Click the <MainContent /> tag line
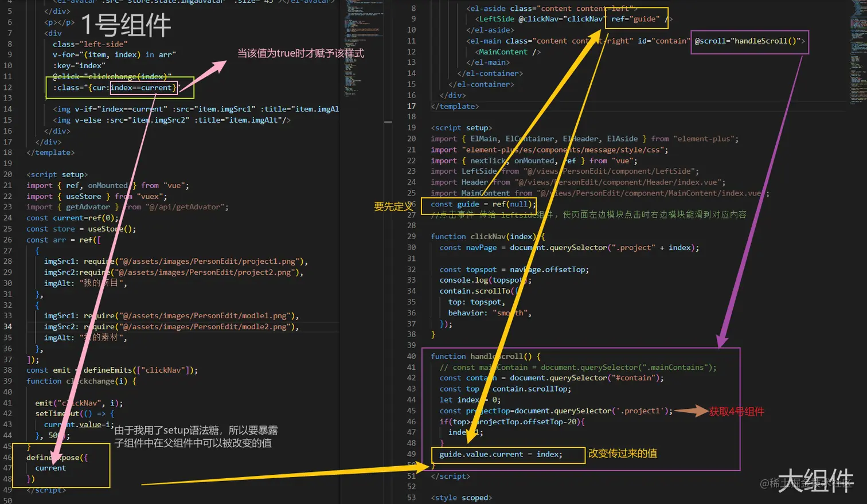867x504 pixels. click(508, 52)
